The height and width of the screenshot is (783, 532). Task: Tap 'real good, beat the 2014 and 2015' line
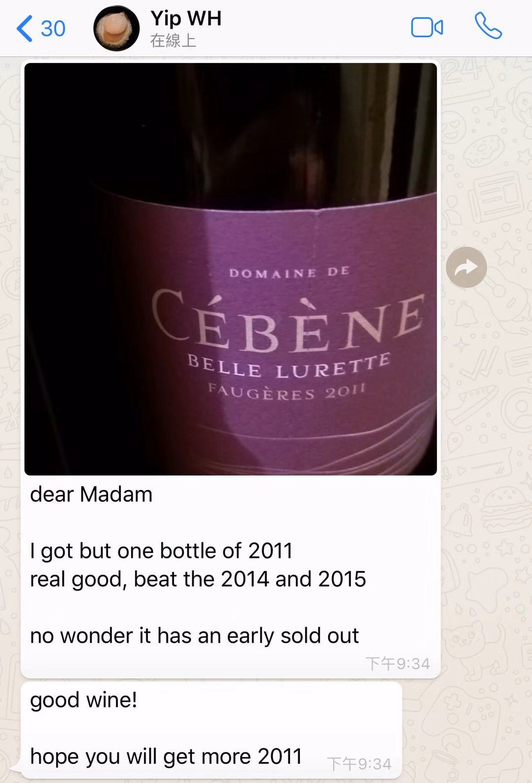(198, 579)
